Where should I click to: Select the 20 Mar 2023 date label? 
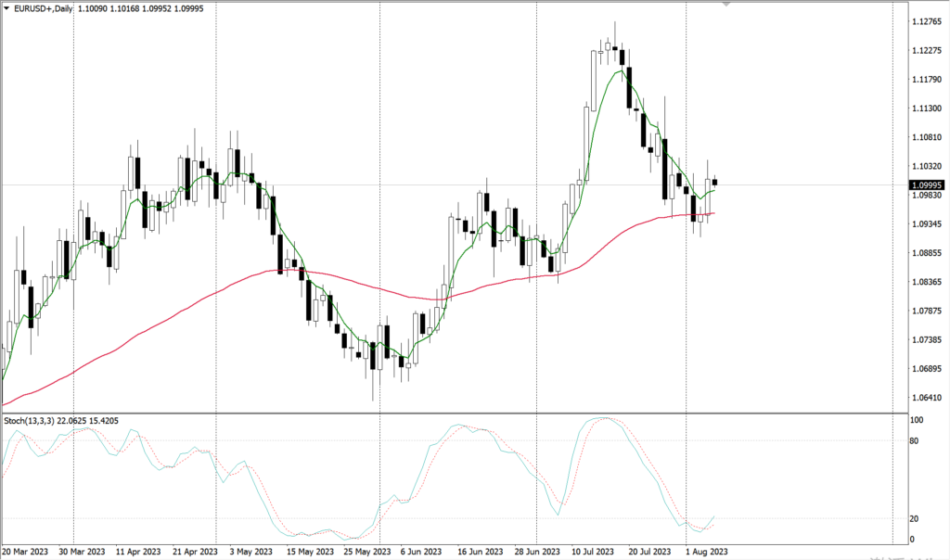25,551
